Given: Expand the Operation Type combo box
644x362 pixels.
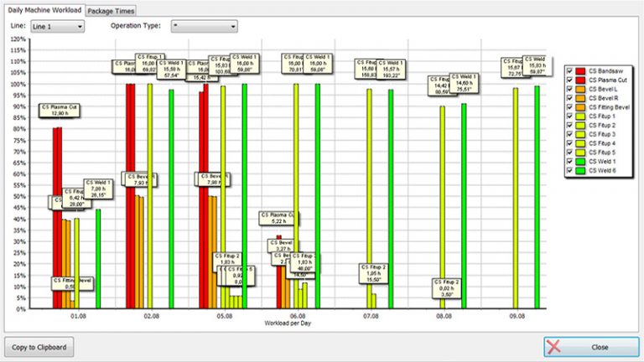Looking at the screenshot, I should pos(204,26).
